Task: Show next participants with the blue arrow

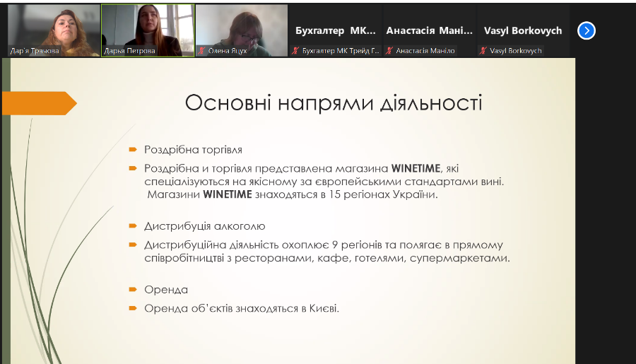Action: click(x=586, y=30)
